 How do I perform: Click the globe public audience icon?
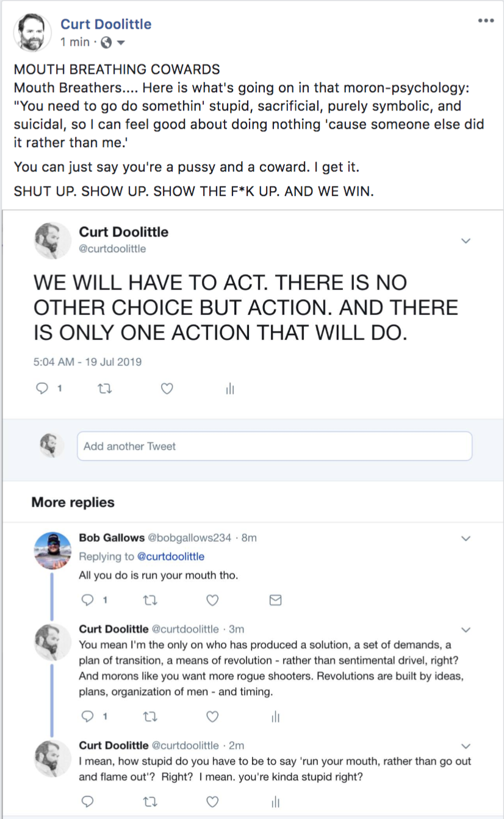[105, 43]
